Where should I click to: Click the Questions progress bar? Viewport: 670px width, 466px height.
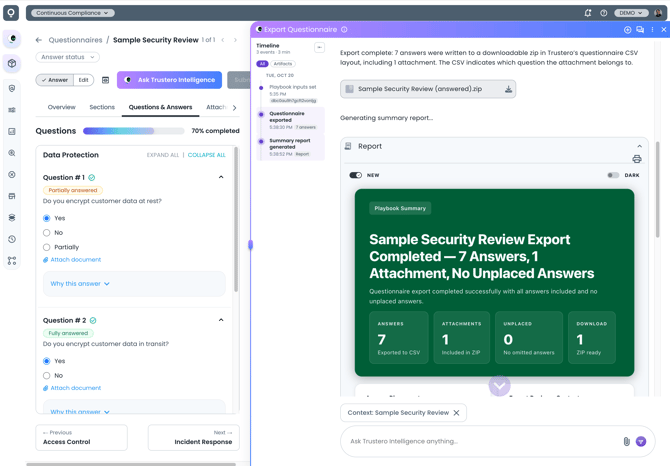click(x=133, y=131)
